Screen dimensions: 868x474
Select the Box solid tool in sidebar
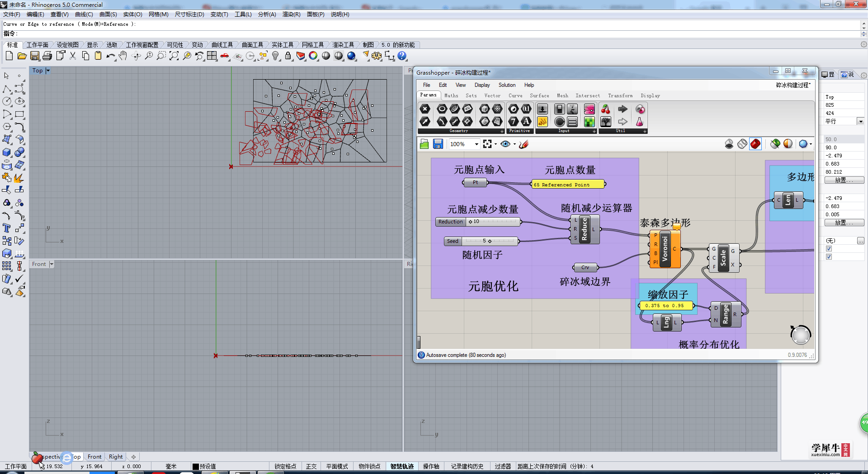[x=7, y=152]
